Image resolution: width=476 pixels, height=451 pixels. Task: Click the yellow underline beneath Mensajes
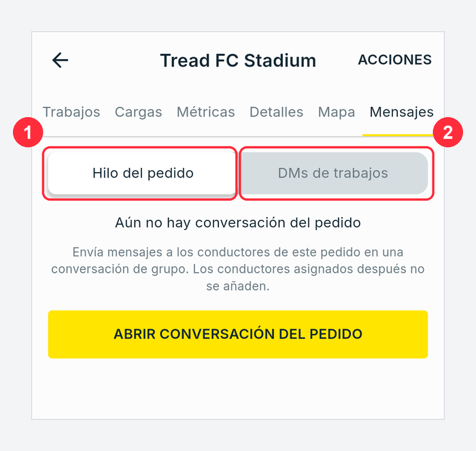pos(398,135)
